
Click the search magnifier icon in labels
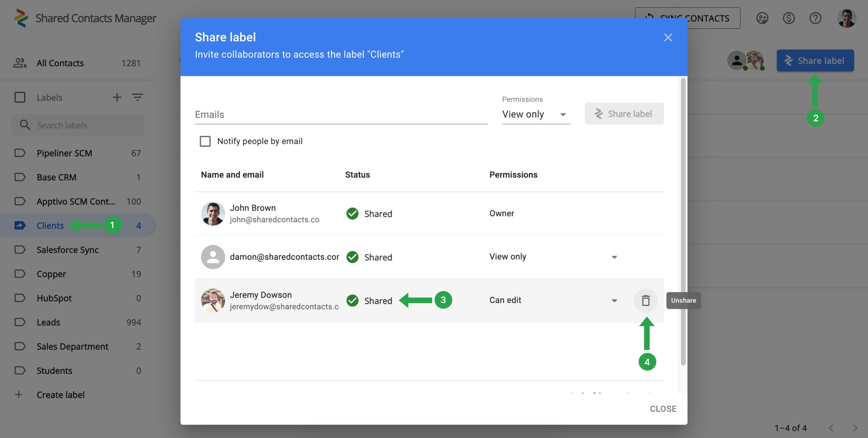25,125
